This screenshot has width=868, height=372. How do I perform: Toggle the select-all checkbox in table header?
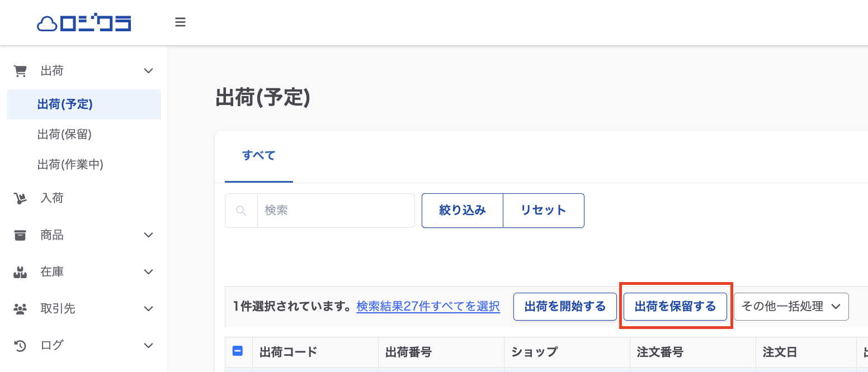tap(237, 351)
